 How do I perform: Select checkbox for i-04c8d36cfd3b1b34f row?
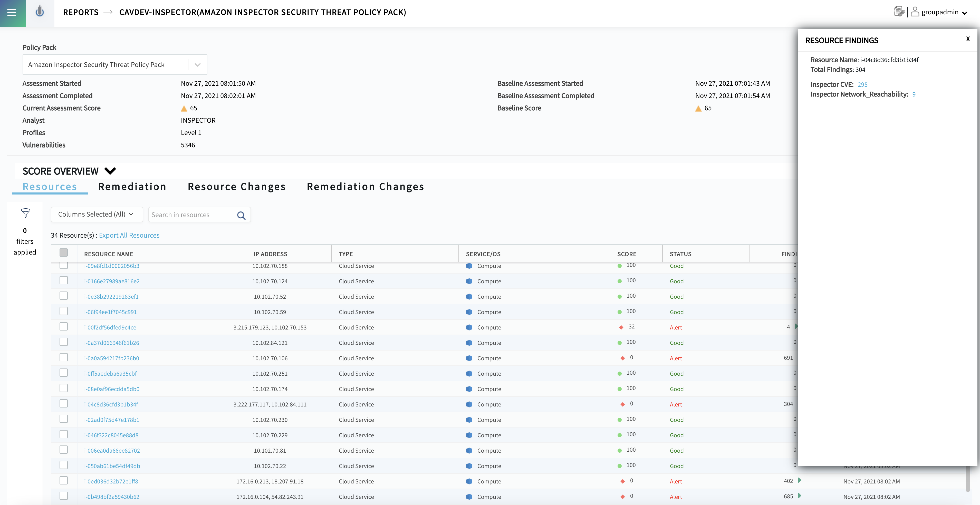[x=64, y=403]
